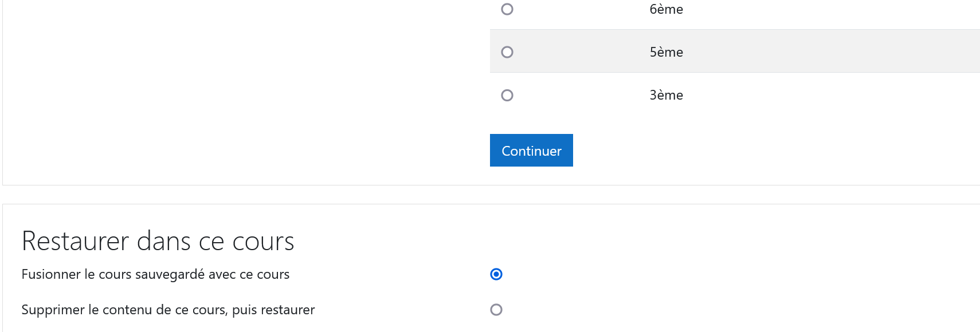Click the gray highlighted 5ème table row

click(x=735, y=52)
